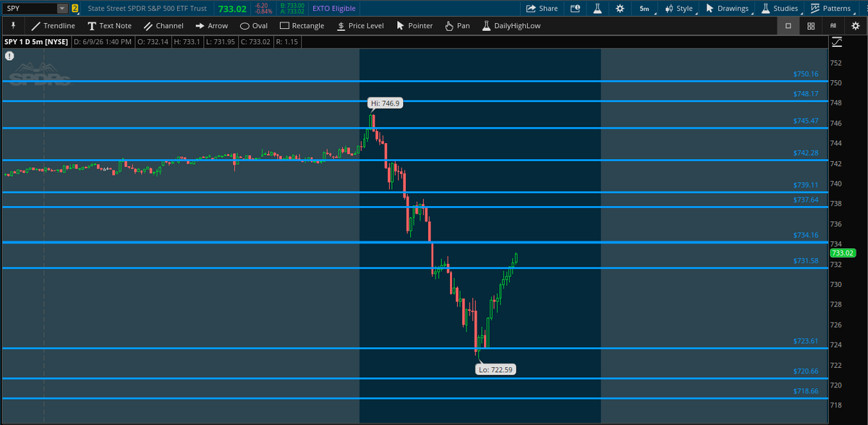Image resolution: width=868 pixels, height=425 pixels.
Task: Click the green 733.02 price bubble on the axis
Action: [843, 253]
